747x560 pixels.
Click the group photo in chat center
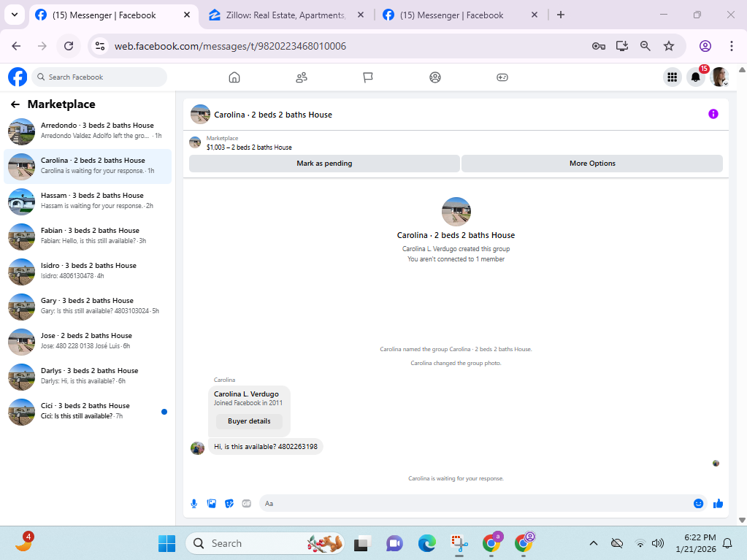point(456,212)
